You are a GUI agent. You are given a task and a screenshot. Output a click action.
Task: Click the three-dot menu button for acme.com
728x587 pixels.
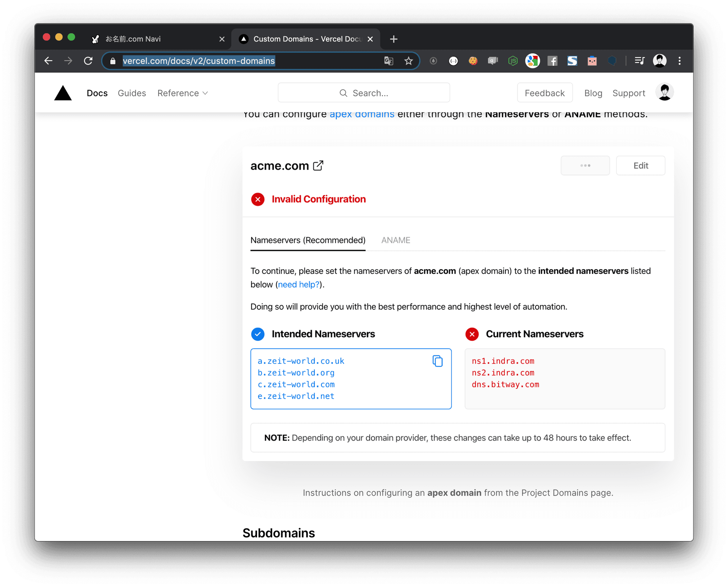tap(585, 166)
